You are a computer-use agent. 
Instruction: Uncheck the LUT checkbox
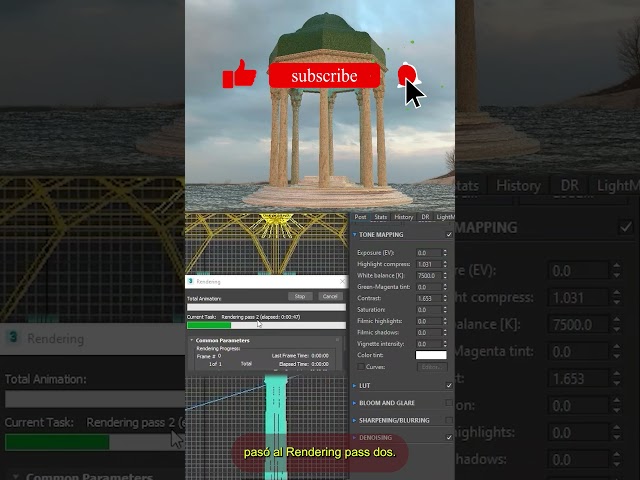click(x=449, y=385)
